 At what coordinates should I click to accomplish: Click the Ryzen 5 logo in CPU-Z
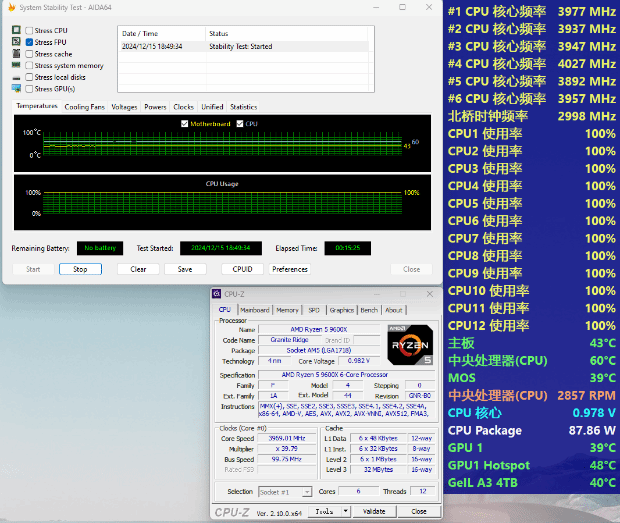click(410, 345)
